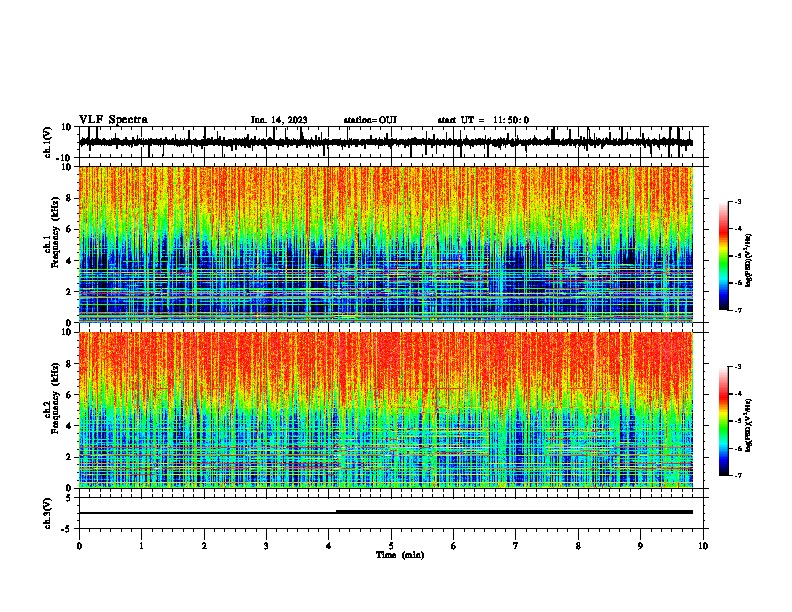792x612 pixels.
Task: Select the "start UT = 11:50:0" text
Action: (x=483, y=120)
